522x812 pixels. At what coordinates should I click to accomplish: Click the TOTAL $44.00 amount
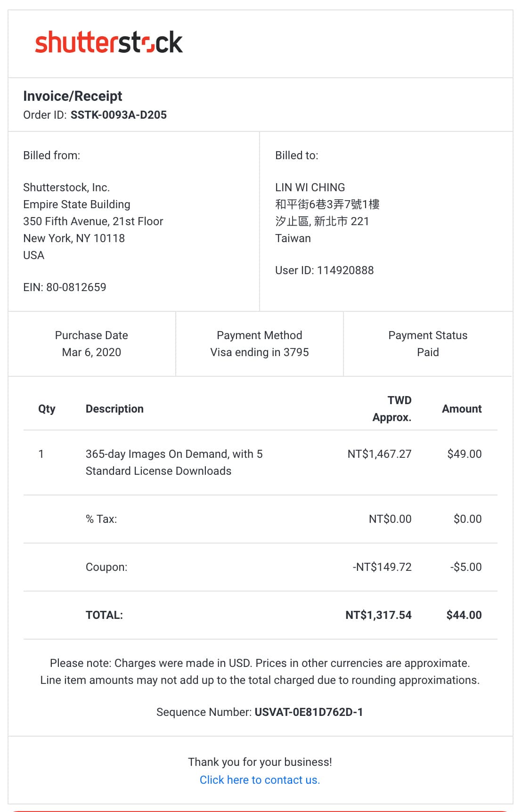point(464,615)
